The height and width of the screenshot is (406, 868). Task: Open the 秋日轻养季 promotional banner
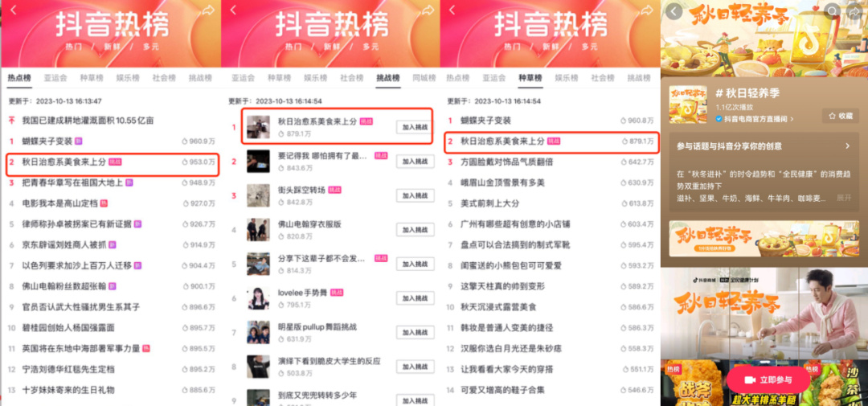[764, 239]
